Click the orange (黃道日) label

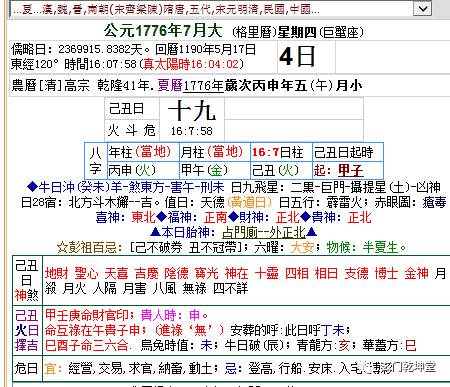coord(250,202)
